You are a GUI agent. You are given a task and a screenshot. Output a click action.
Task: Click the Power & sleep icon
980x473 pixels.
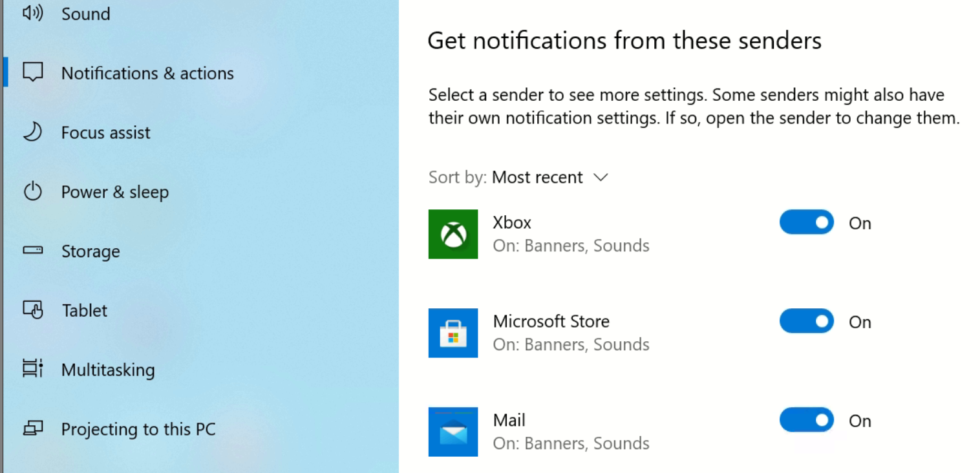click(x=32, y=192)
